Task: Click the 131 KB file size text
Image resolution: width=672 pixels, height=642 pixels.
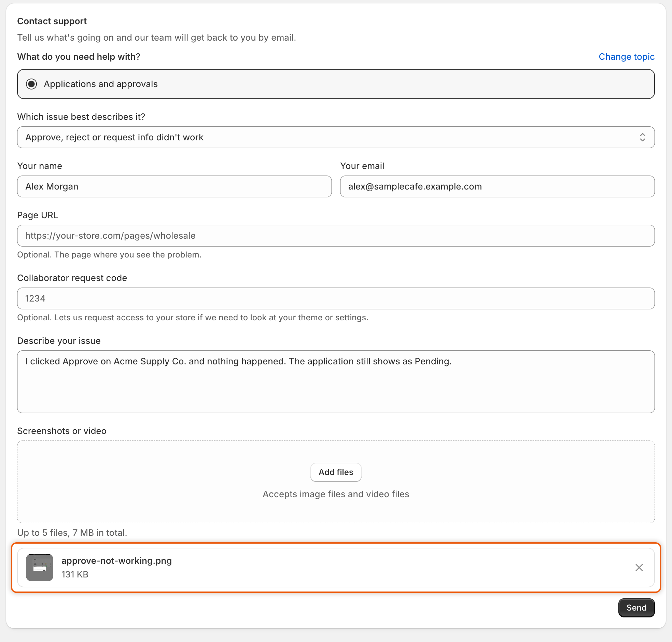Action: pos(75,574)
